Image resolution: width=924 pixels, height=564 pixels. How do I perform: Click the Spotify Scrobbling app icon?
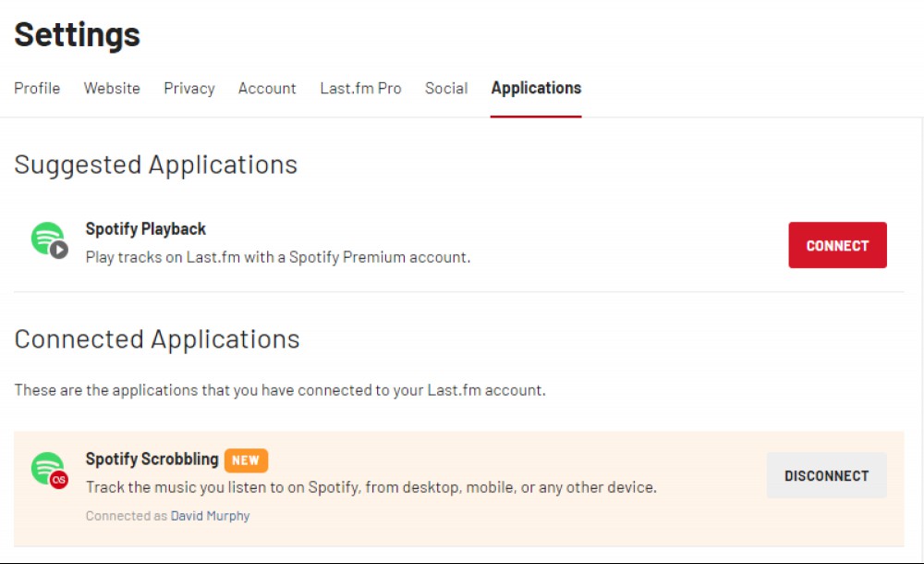[x=50, y=471]
